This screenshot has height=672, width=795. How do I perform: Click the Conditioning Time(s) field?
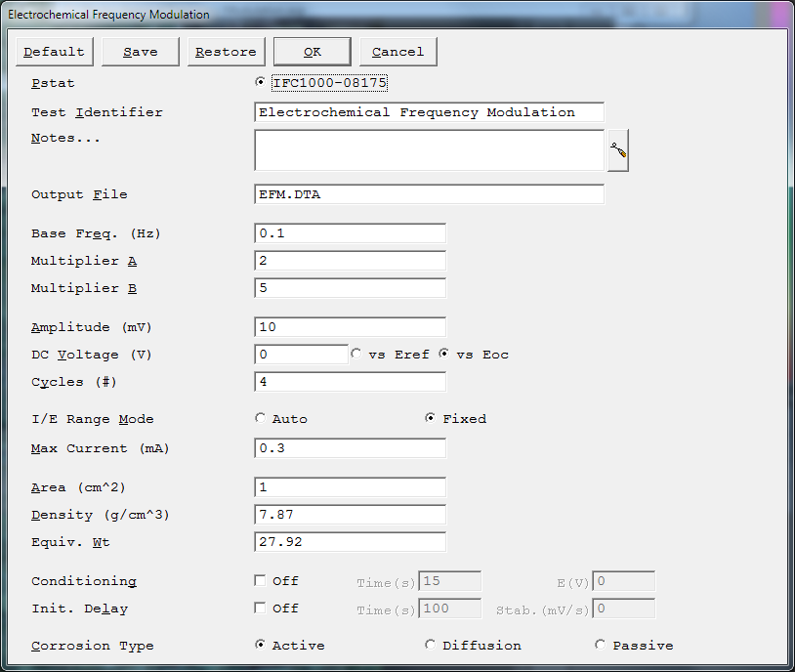[x=449, y=581]
